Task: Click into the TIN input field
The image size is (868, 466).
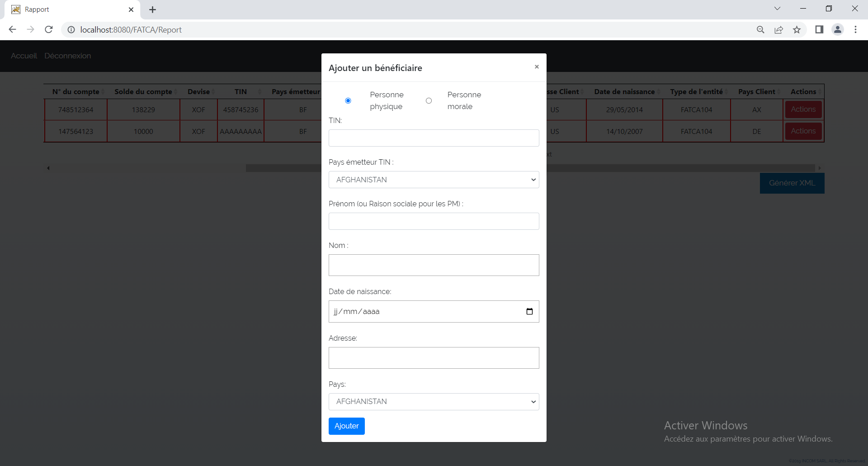Action: [x=434, y=138]
